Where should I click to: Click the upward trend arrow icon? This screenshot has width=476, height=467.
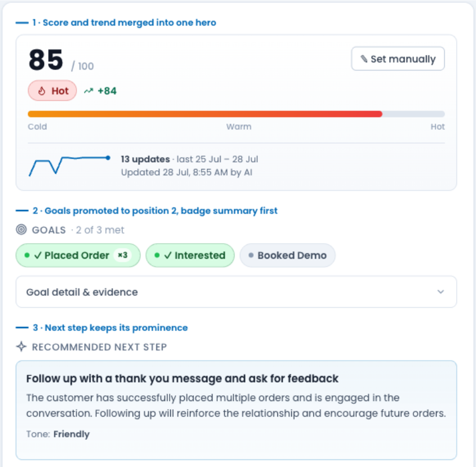coord(89,91)
